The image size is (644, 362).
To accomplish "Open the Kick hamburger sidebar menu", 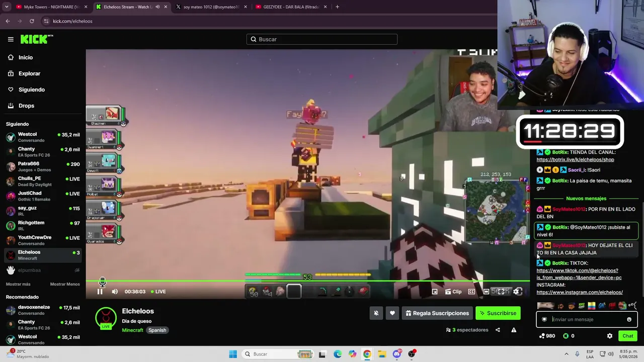I will tap(11, 39).
